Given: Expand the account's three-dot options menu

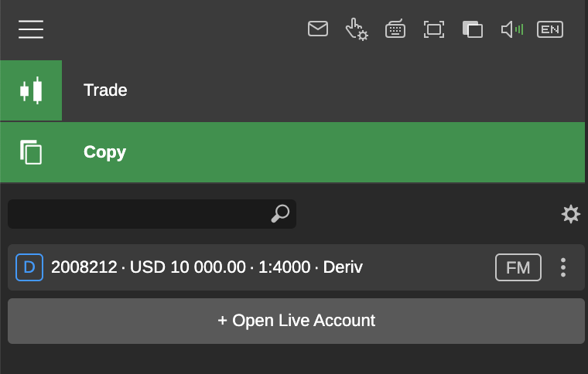Looking at the screenshot, I should pos(563,267).
